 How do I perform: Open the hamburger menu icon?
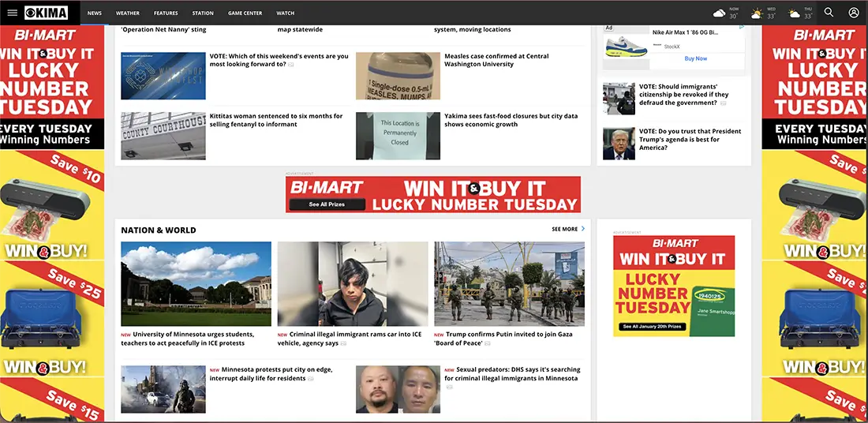(x=12, y=13)
